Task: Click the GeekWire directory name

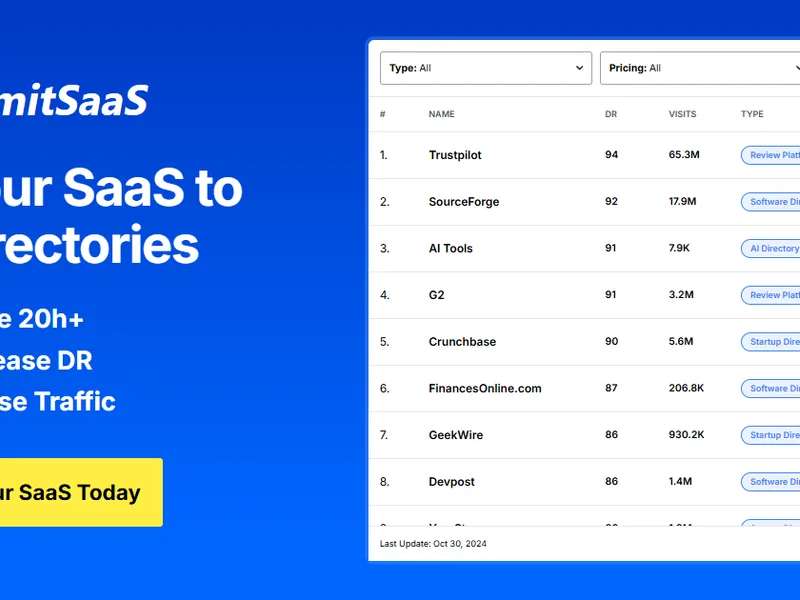Action: pos(456,435)
